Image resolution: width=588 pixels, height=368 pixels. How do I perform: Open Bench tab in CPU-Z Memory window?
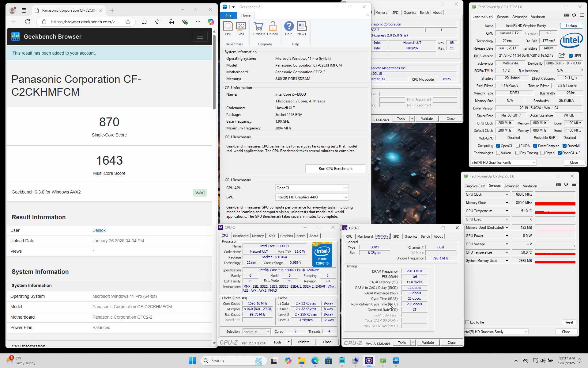pos(425,236)
